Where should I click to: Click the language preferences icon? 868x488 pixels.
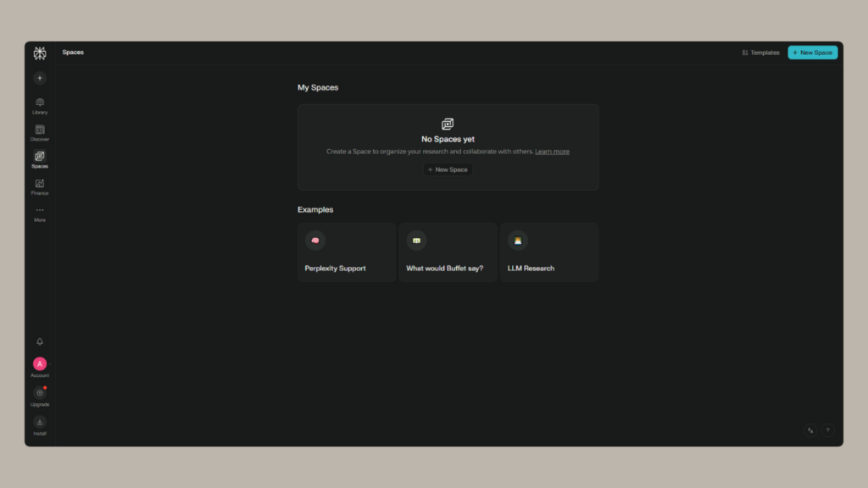810,430
